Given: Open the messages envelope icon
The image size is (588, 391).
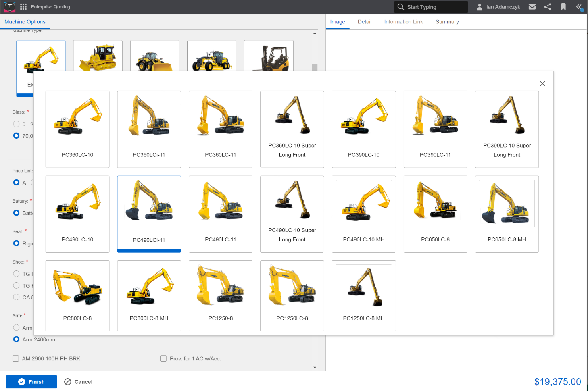Looking at the screenshot, I should [x=532, y=7].
